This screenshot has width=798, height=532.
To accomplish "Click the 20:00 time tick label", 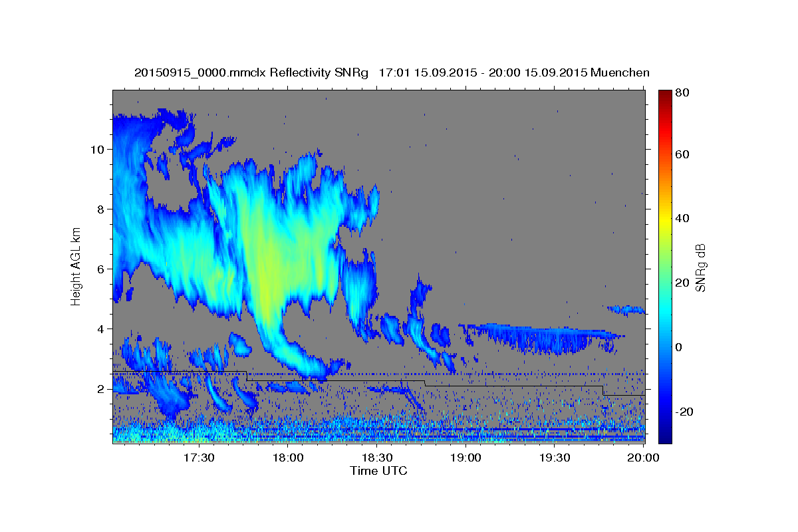I will click(644, 458).
